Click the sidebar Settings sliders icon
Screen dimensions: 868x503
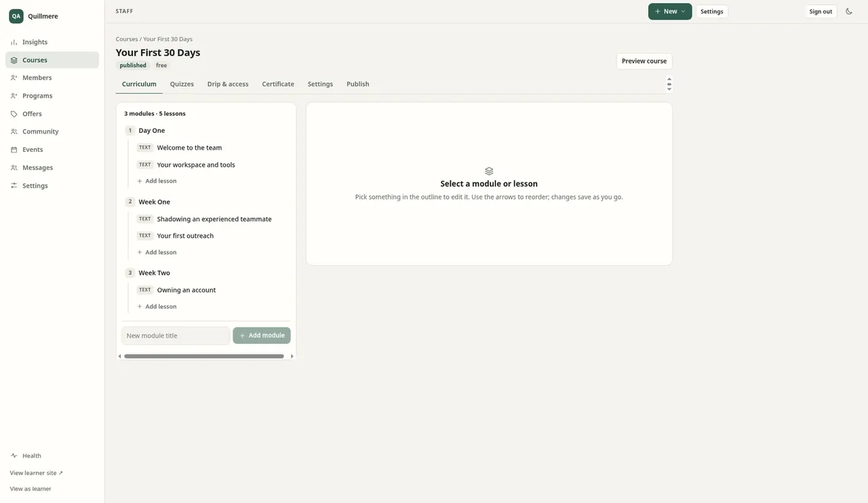click(14, 186)
